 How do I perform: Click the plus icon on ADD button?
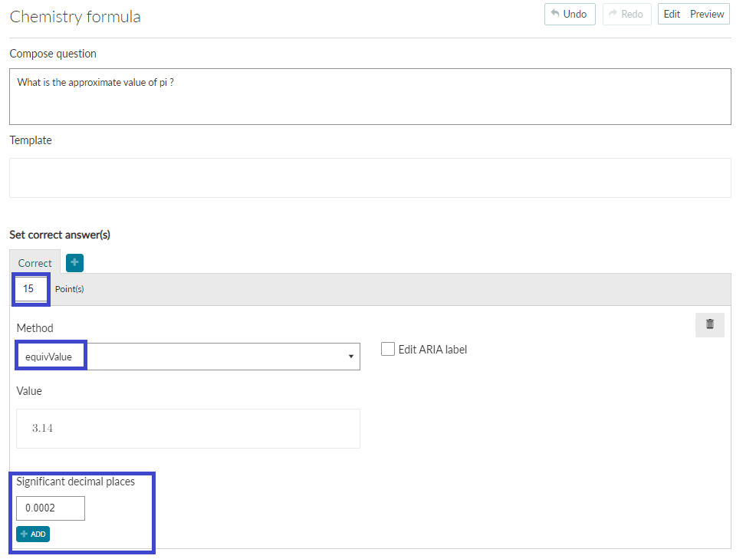click(24, 534)
